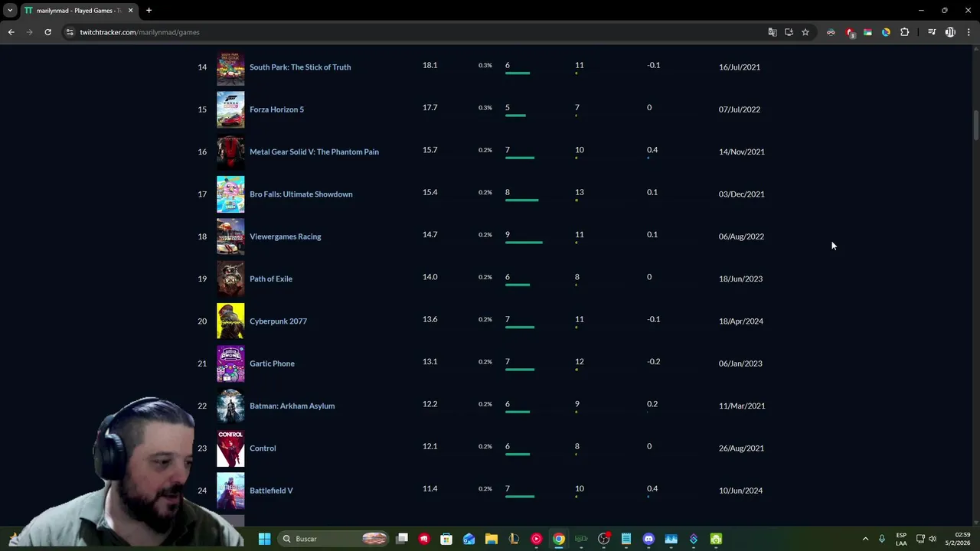Image resolution: width=980 pixels, height=551 pixels.
Task: Open League of Legends taskbar icon
Action: tap(514, 539)
